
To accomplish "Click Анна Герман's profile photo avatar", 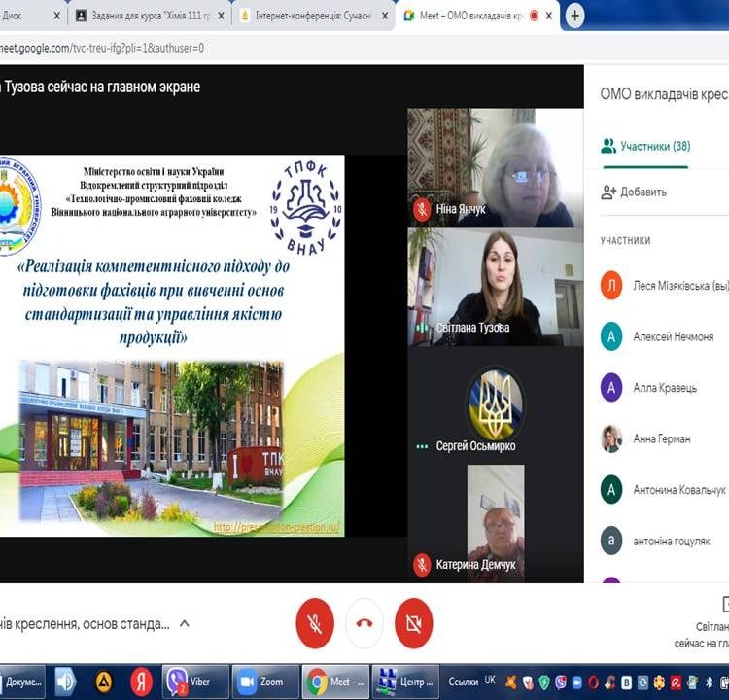I will [611, 438].
